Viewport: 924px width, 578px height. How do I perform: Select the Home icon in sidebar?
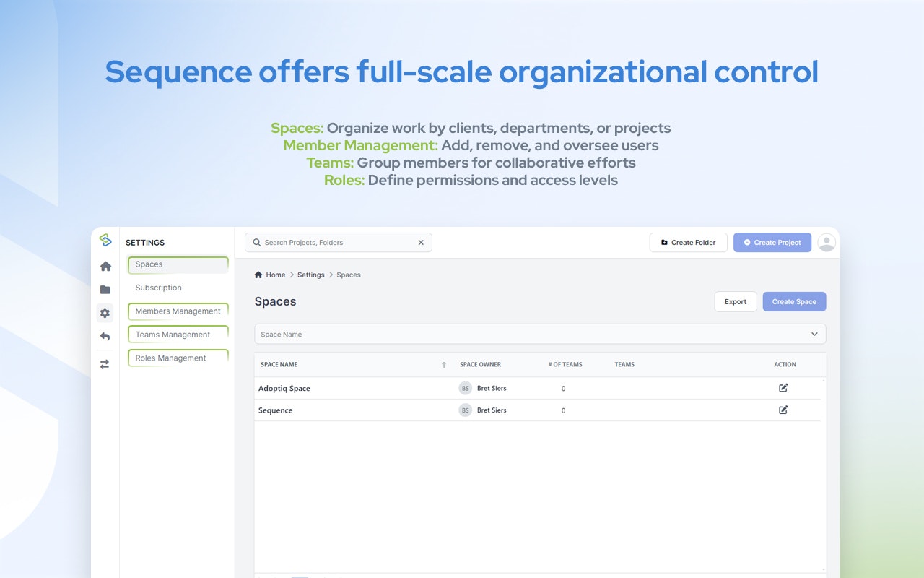point(105,266)
